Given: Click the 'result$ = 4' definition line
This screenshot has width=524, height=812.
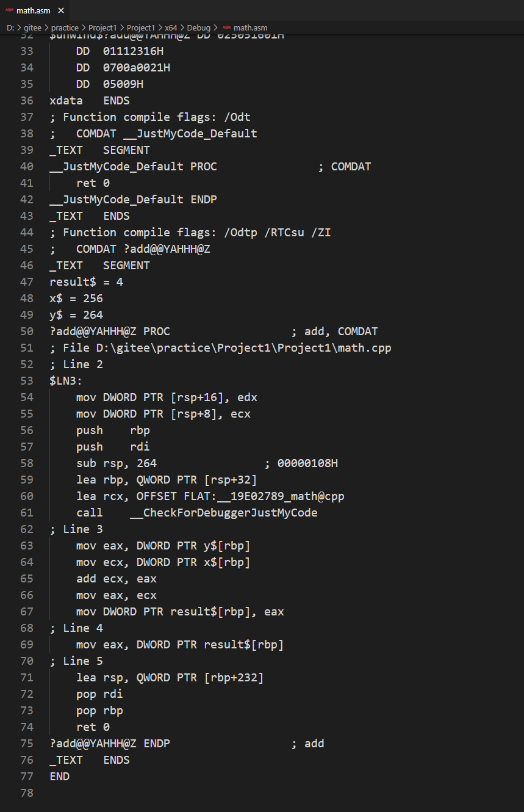Looking at the screenshot, I should [x=86, y=282].
